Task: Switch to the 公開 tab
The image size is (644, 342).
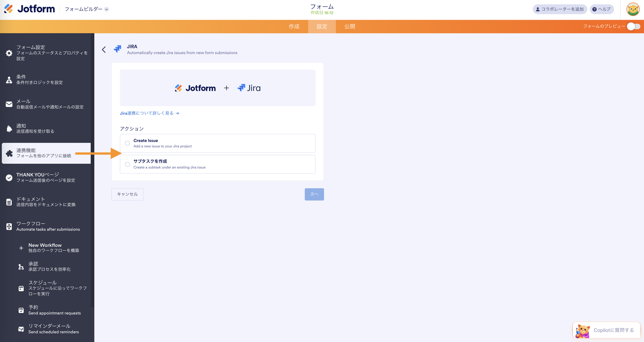Action: 350,26
